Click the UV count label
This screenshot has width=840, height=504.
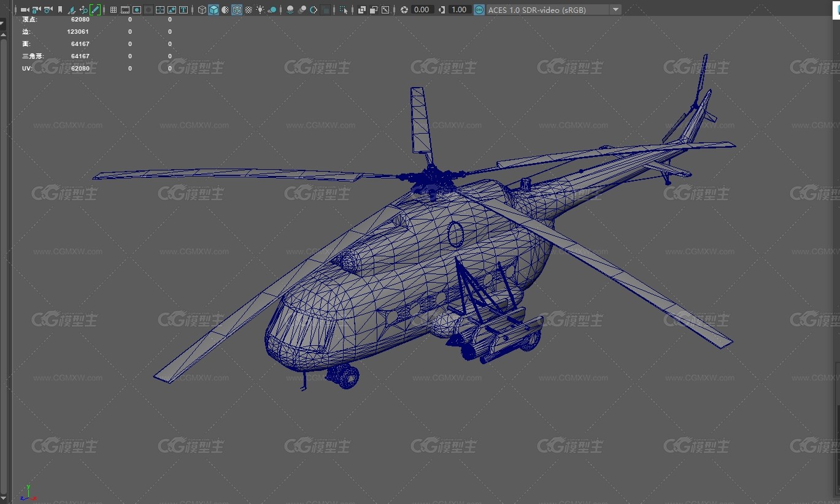click(x=26, y=68)
